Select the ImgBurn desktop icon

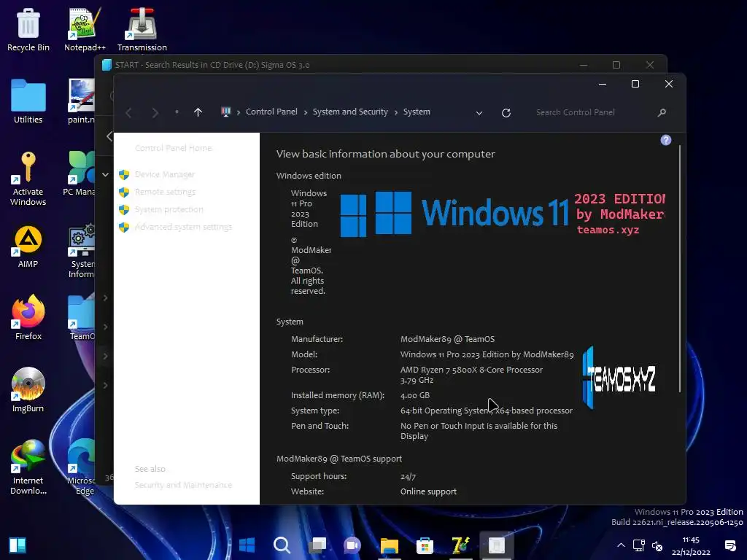tap(28, 390)
